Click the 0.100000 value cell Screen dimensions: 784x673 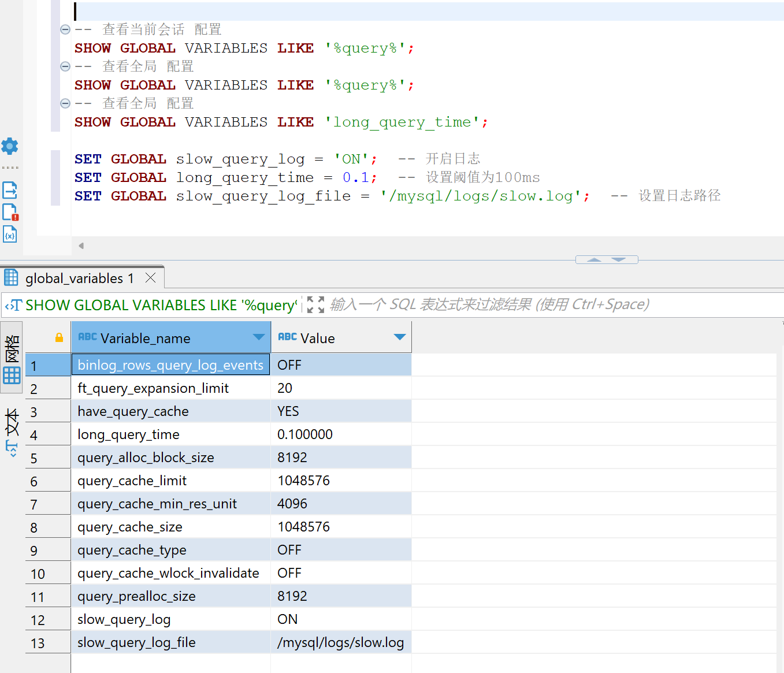click(x=341, y=434)
